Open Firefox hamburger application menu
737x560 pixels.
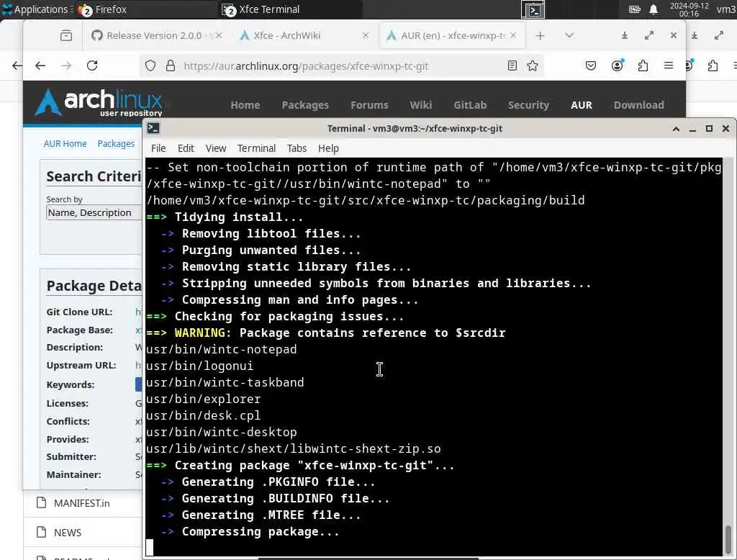coord(669,66)
